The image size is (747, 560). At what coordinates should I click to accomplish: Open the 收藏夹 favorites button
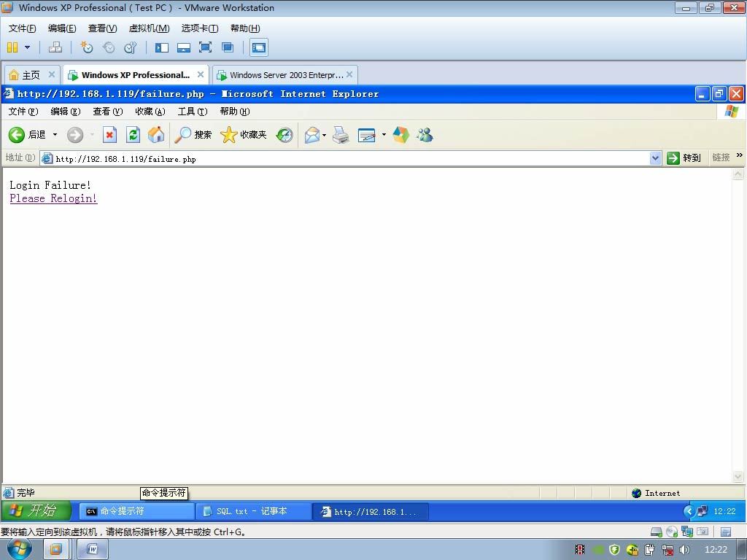[244, 135]
